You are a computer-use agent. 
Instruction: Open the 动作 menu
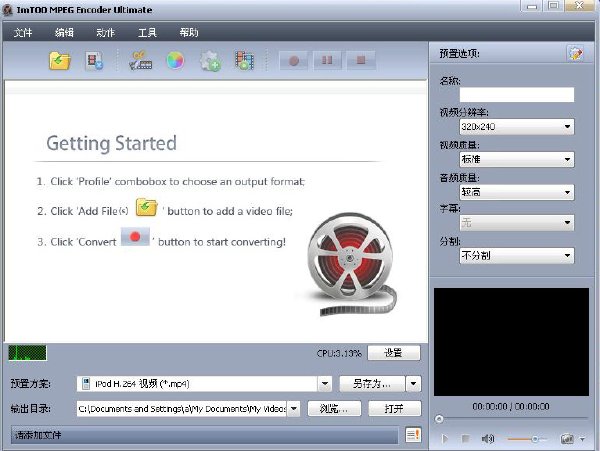pyautogui.click(x=106, y=33)
